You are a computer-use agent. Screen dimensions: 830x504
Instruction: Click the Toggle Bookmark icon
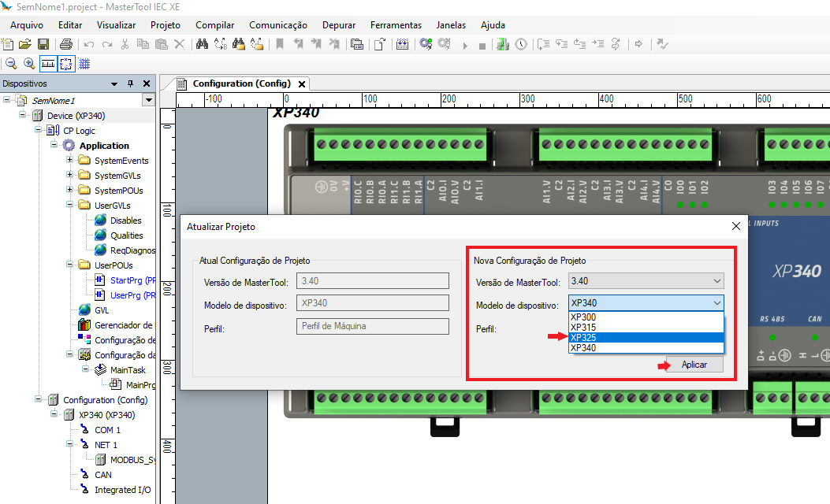[280, 44]
